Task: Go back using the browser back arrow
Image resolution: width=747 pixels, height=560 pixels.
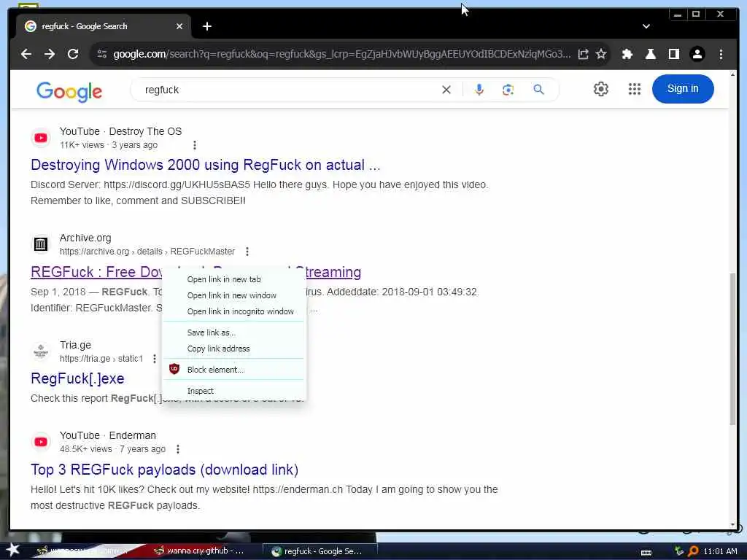Action: 26,54
